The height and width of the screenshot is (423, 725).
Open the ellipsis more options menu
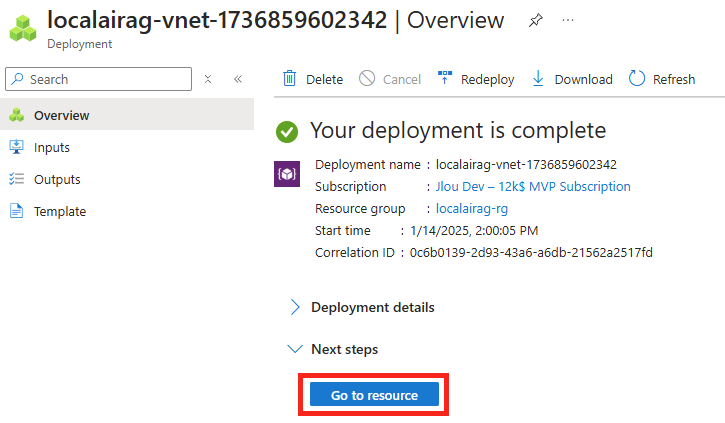[568, 20]
